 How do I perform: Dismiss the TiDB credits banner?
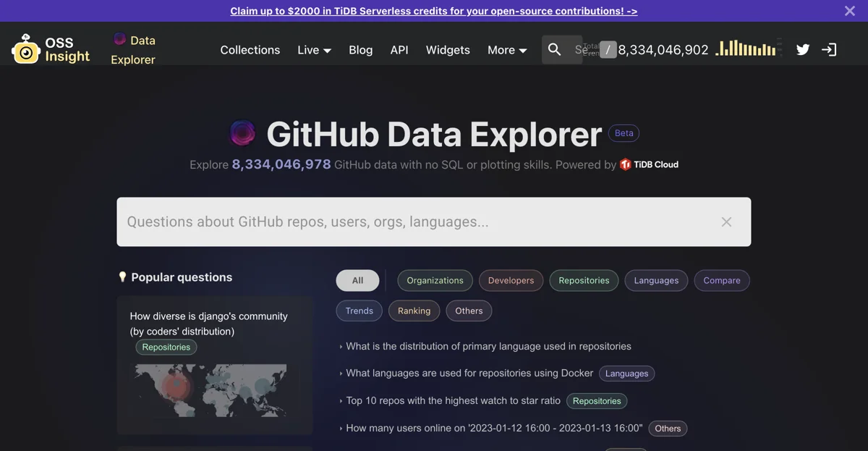[850, 11]
